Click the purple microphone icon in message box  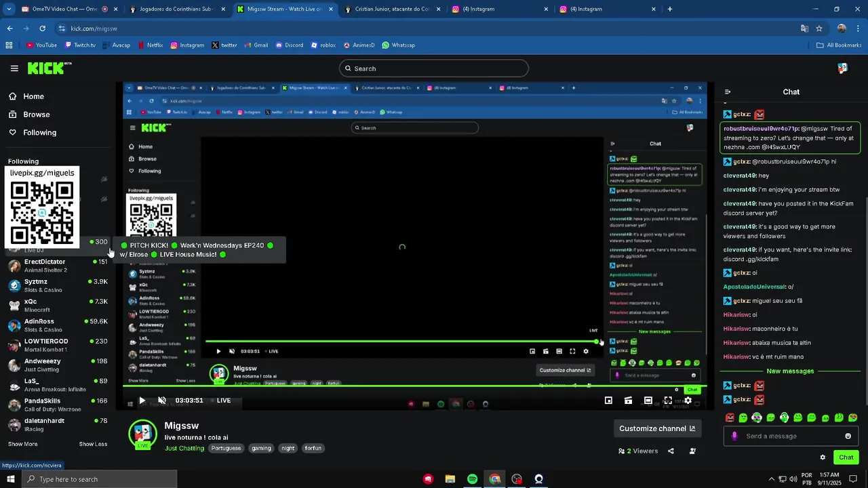click(734, 436)
